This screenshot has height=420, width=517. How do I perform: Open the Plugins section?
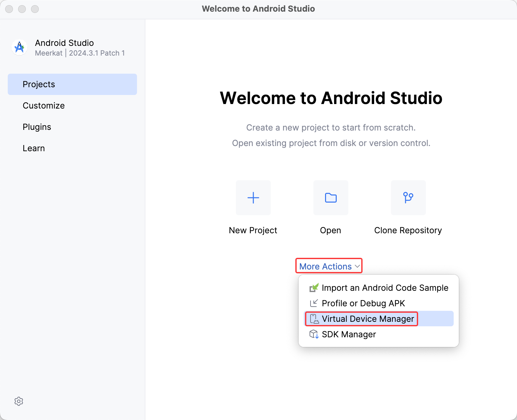click(x=37, y=127)
